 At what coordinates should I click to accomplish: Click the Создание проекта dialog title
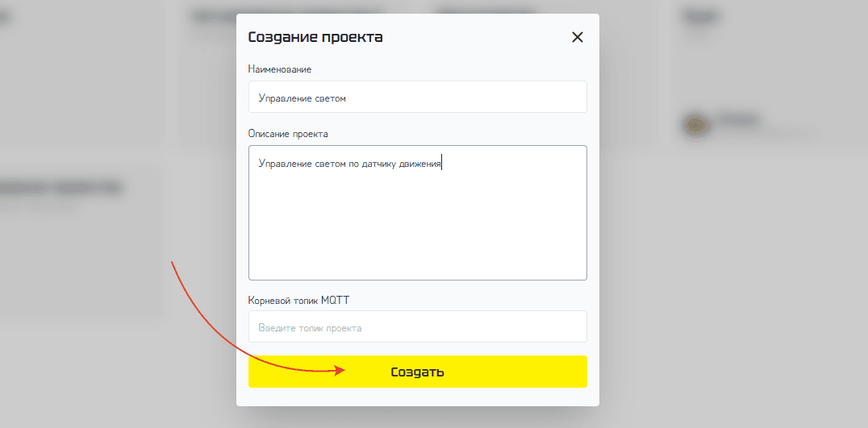coord(315,37)
